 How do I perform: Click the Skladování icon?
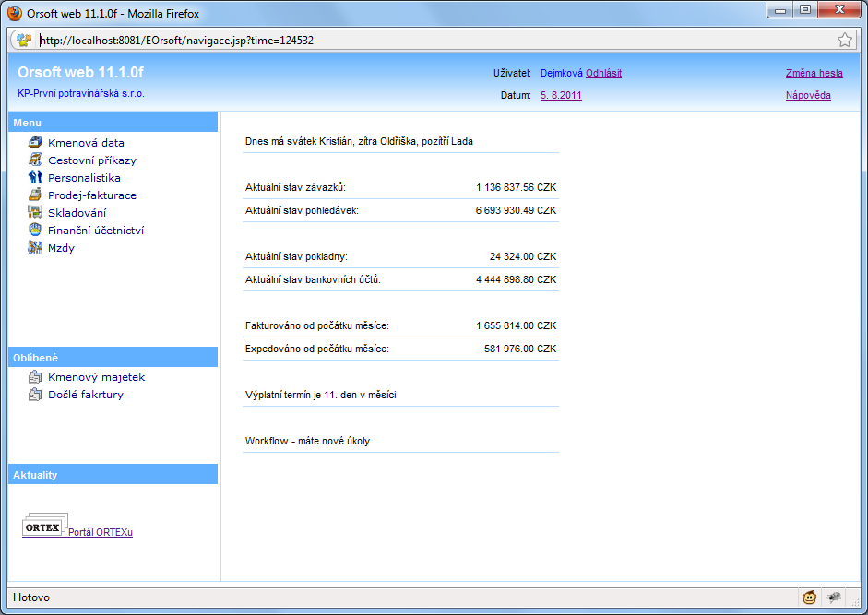pyautogui.click(x=35, y=213)
